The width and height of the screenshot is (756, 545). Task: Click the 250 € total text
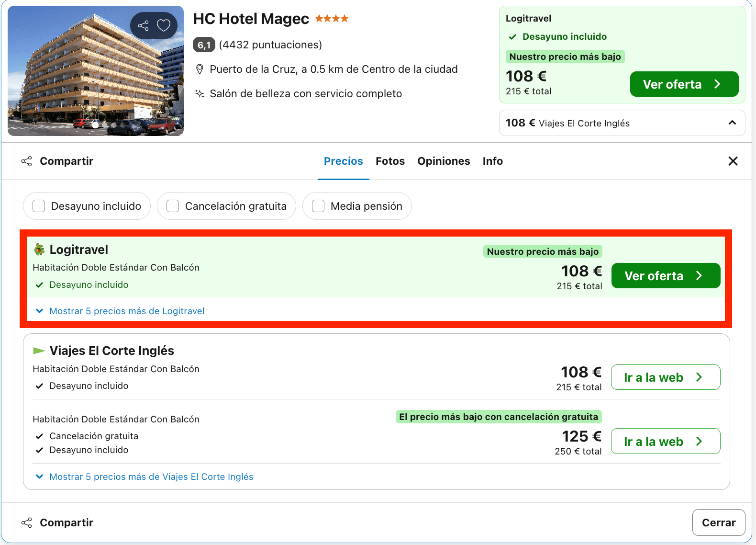578,452
